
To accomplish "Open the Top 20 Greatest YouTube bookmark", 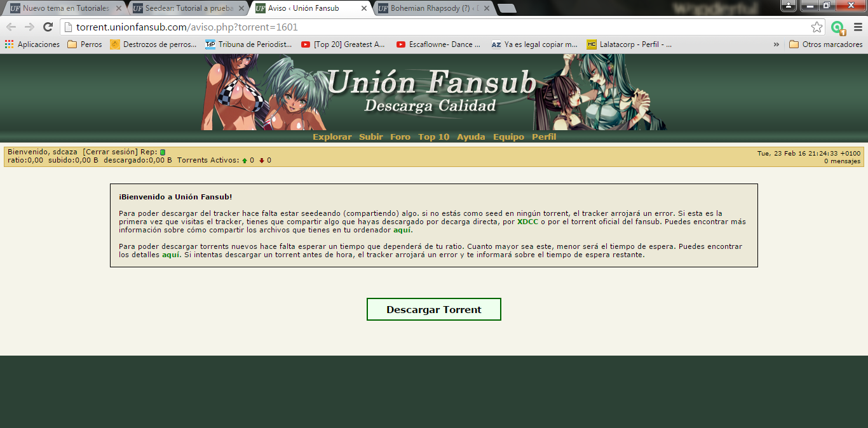I will [343, 44].
